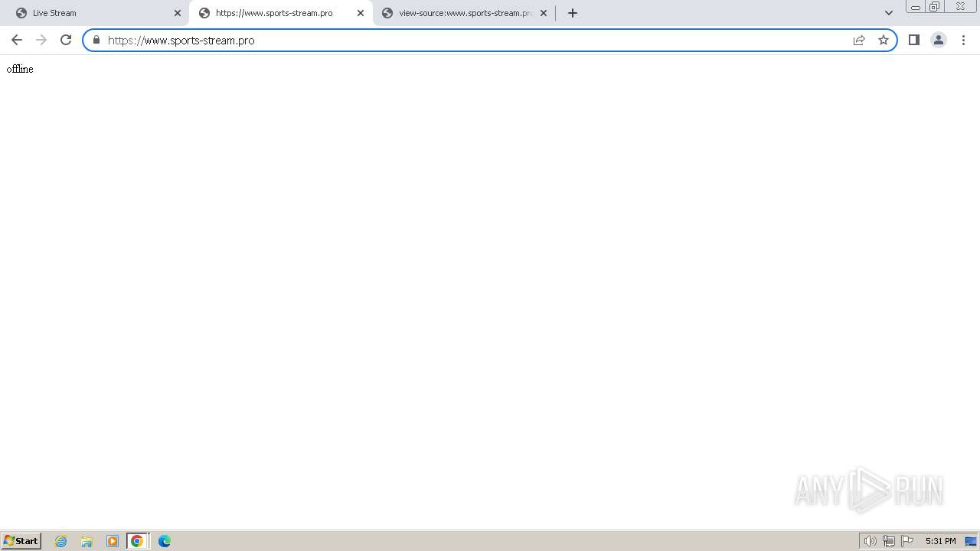Switch to the view-source tab
Viewport: 980px width, 551px height.
(x=464, y=13)
